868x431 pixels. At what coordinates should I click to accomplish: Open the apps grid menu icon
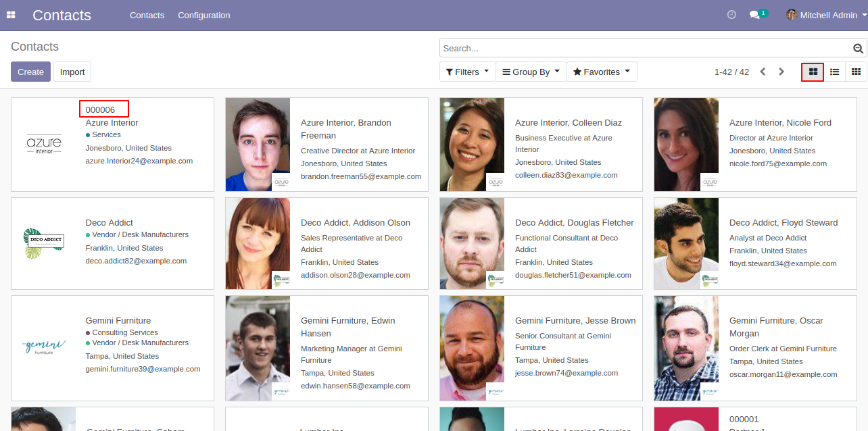pyautogui.click(x=11, y=15)
